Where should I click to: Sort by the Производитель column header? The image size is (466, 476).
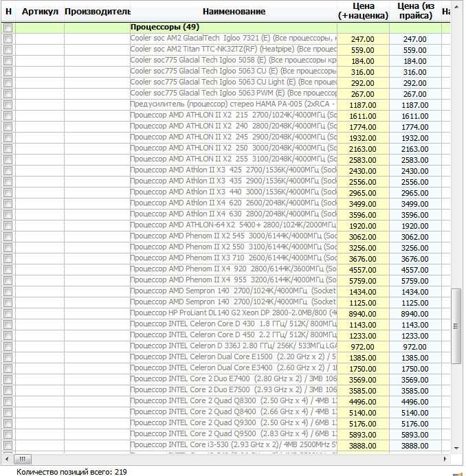pos(97,12)
